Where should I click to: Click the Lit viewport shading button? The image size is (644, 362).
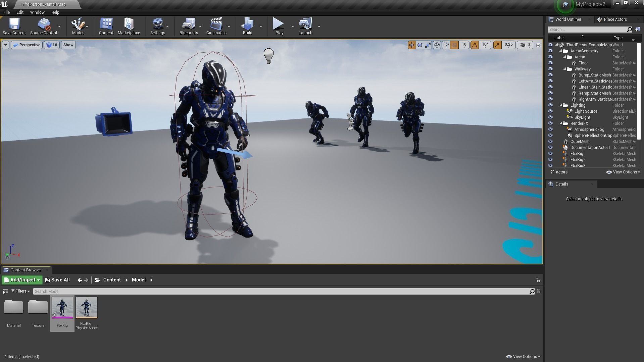(x=52, y=45)
